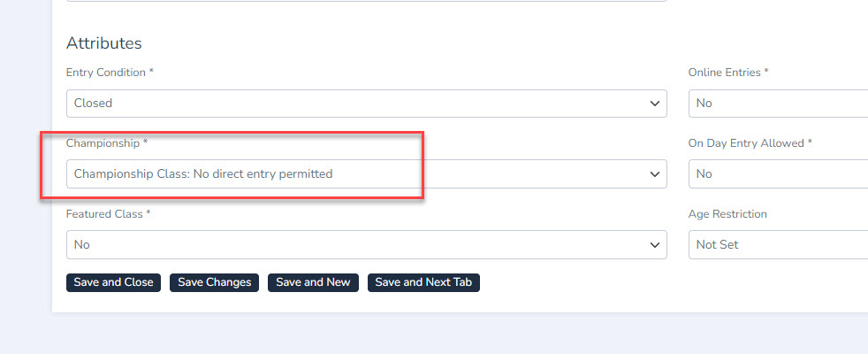Expand the Championship Class selection box
This screenshot has height=354, width=868.
354,174
